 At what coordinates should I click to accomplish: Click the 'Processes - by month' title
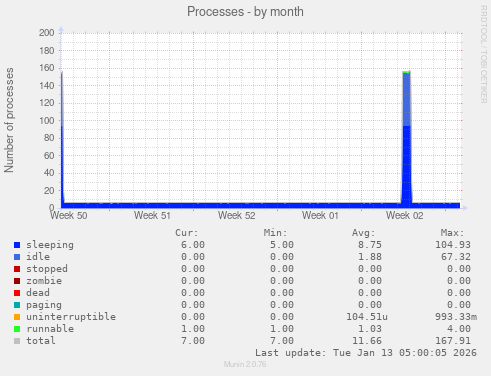tap(245, 12)
